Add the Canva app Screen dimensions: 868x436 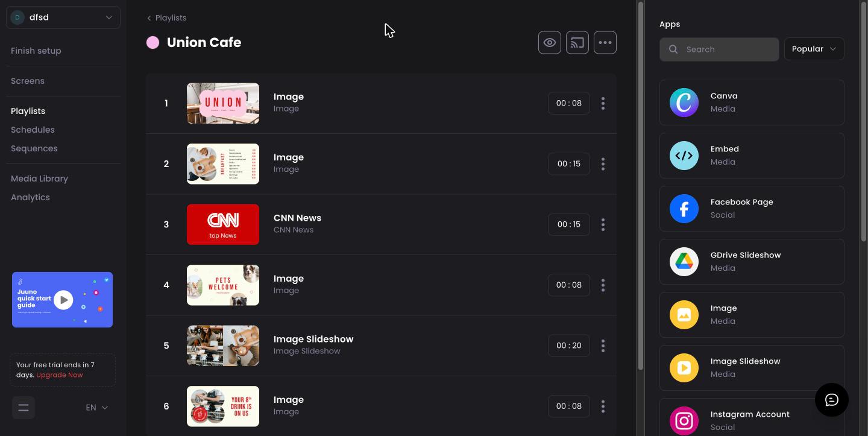click(x=752, y=103)
